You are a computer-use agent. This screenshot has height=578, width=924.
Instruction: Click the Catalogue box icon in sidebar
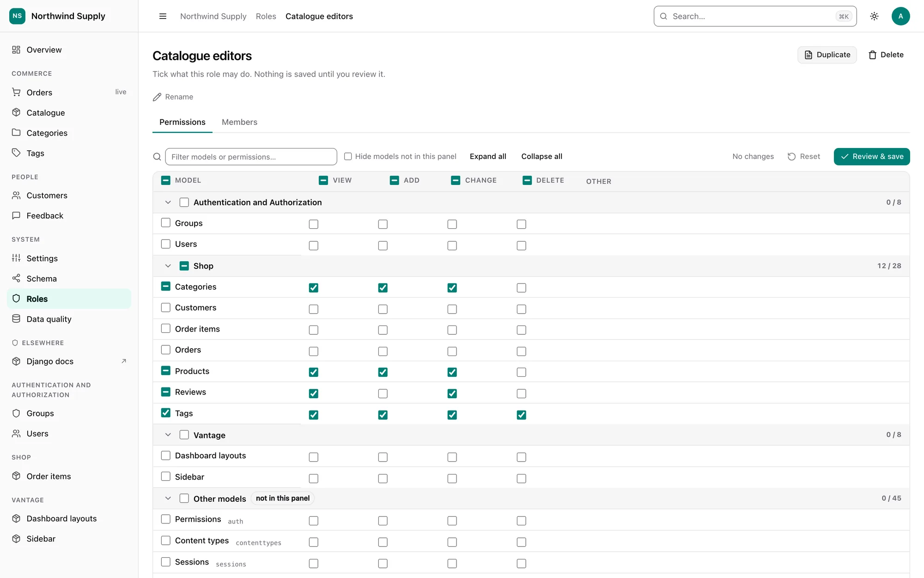tap(16, 112)
